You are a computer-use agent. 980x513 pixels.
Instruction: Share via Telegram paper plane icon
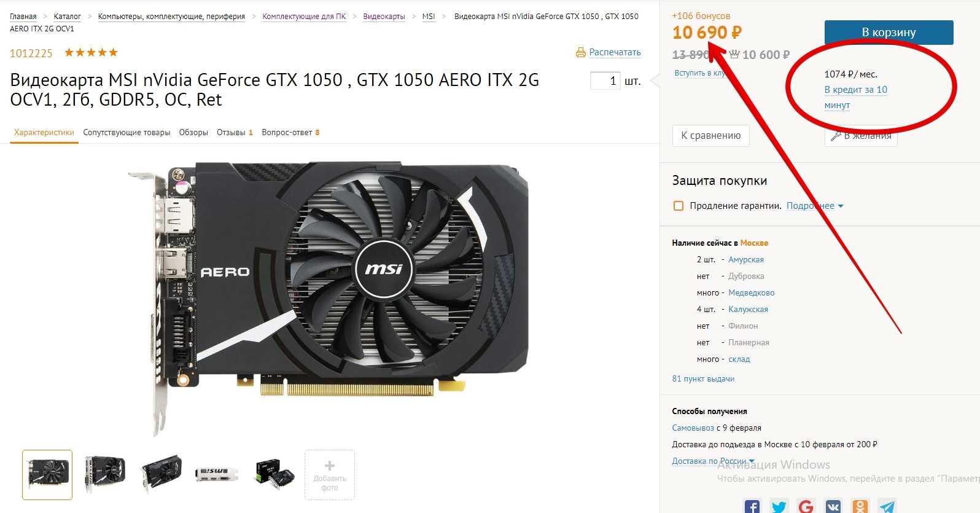887,506
